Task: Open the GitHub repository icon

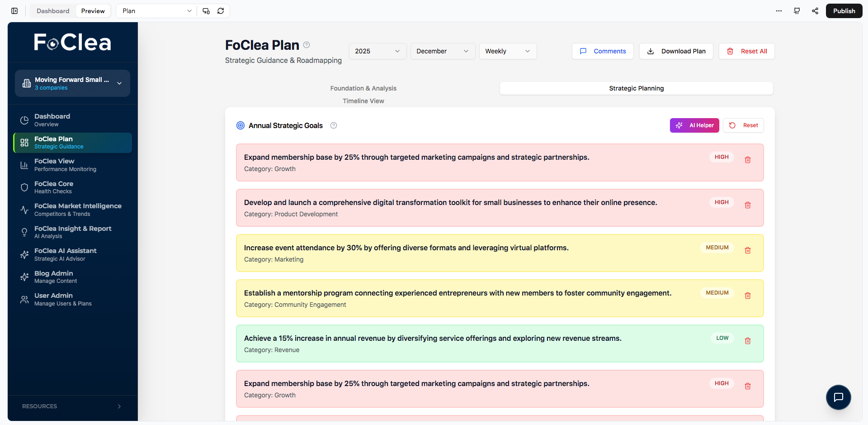Action: pos(797,10)
